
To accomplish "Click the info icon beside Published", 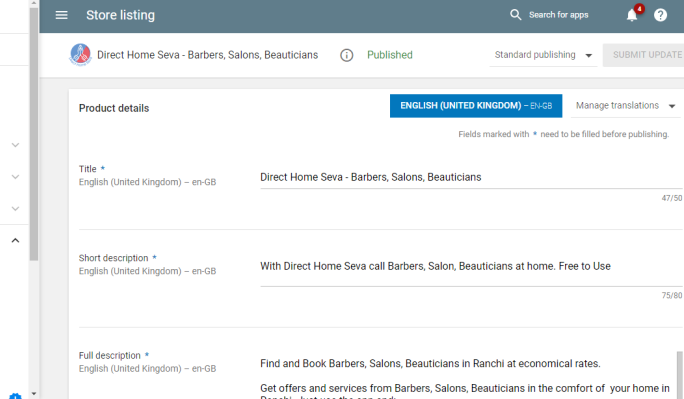I will click(x=346, y=55).
